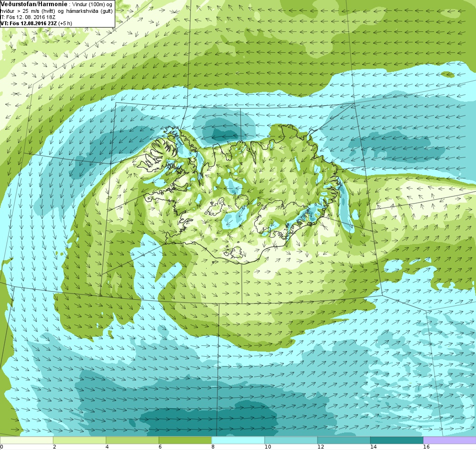
Task: Click the legend label '16'
Action: [426, 447]
